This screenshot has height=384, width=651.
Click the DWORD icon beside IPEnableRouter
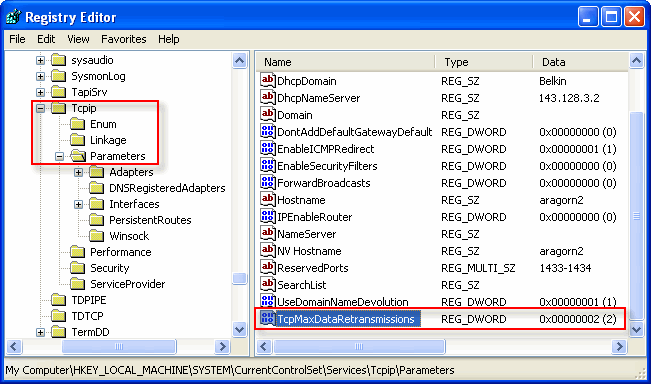coord(268,216)
